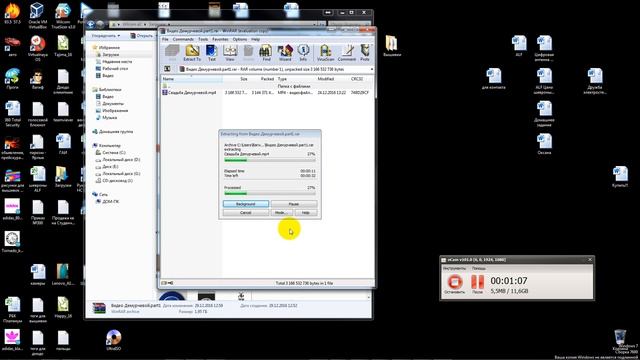Click the Info toolbar icon in WinRAR

[303, 53]
